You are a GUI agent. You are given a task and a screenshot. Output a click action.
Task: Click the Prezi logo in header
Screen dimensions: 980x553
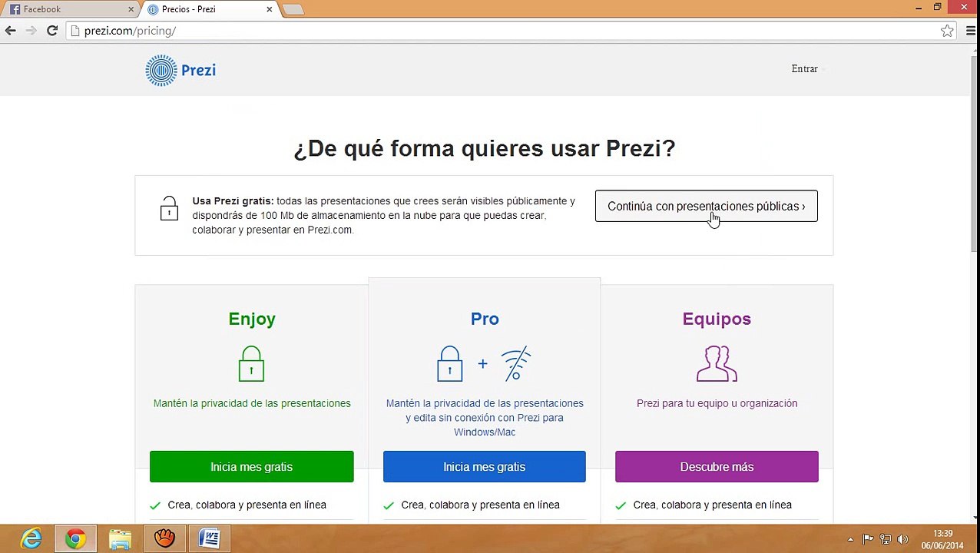180,70
